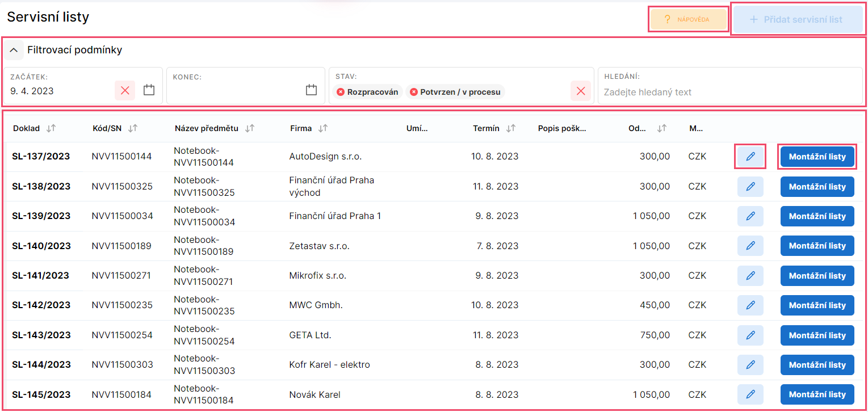The height and width of the screenshot is (412, 868).
Task: Clear all Stav filters with red X
Action: pyautogui.click(x=581, y=91)
